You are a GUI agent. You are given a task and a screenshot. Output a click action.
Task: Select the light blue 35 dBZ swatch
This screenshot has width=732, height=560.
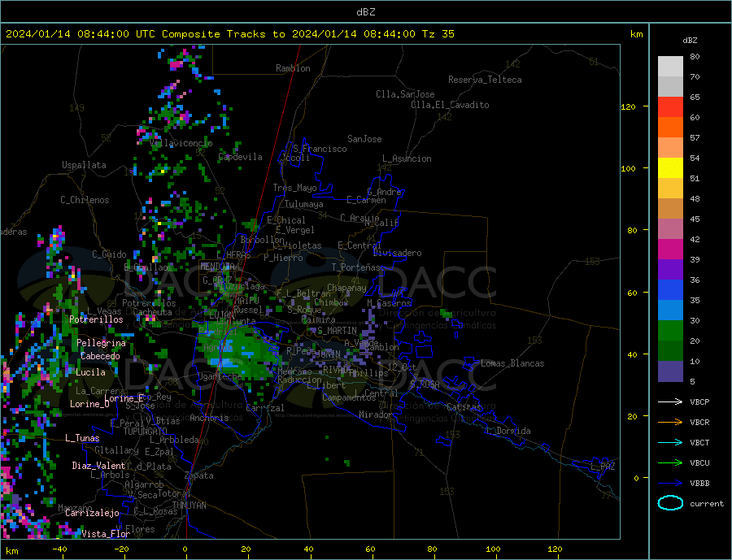670,310
